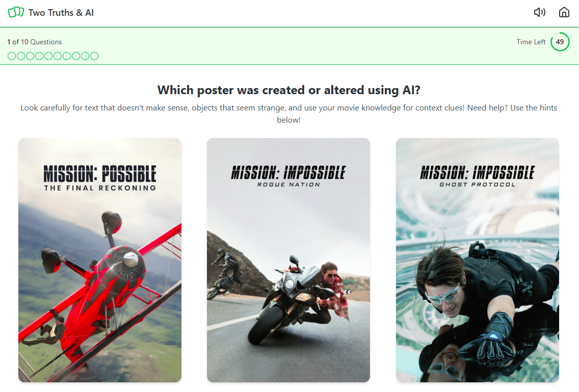Click the Mission: Possible title text on first poster
579x392 pixels.
[x=100, y=174]
